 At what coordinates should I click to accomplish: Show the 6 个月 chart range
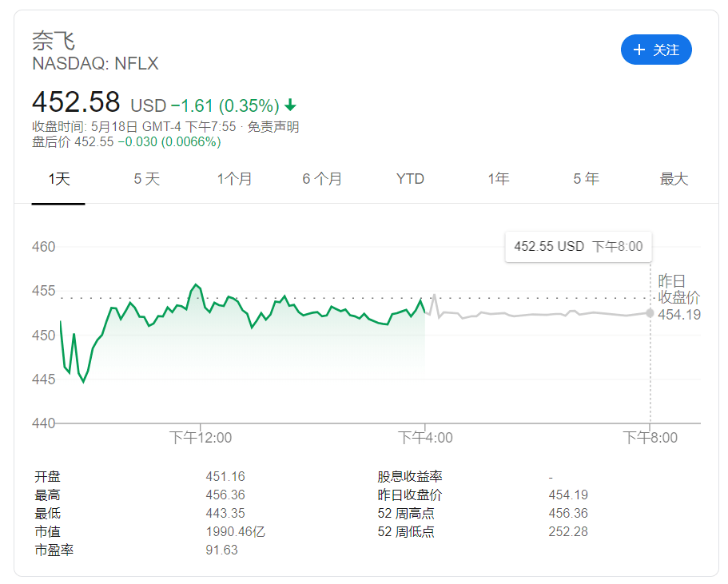[x=322, y=179]
